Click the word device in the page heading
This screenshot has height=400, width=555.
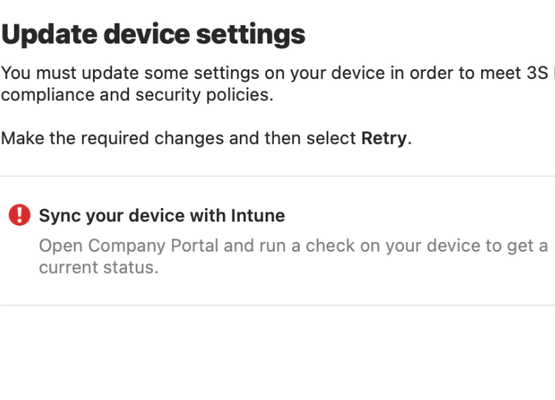[147, 34]
